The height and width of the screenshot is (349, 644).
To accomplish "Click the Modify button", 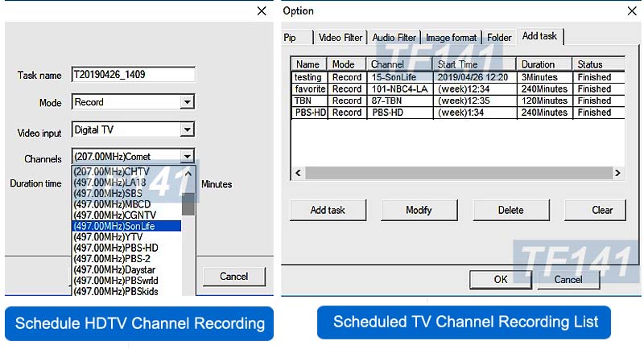I will (419, 211).
